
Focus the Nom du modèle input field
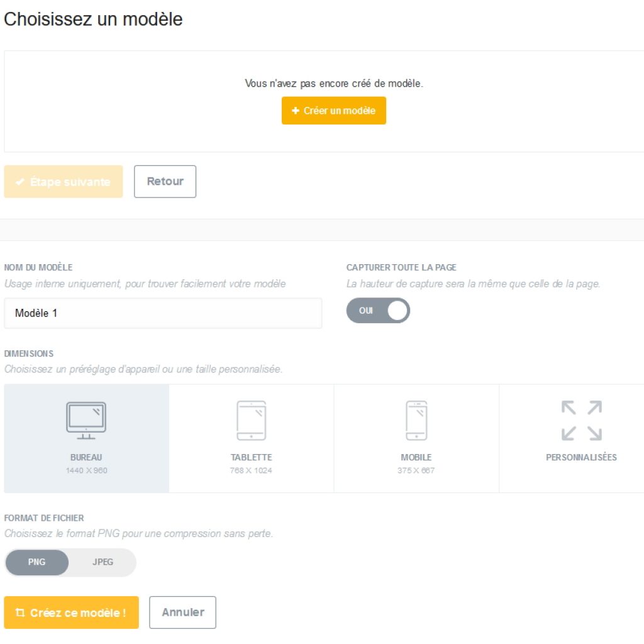pos(163,313)
